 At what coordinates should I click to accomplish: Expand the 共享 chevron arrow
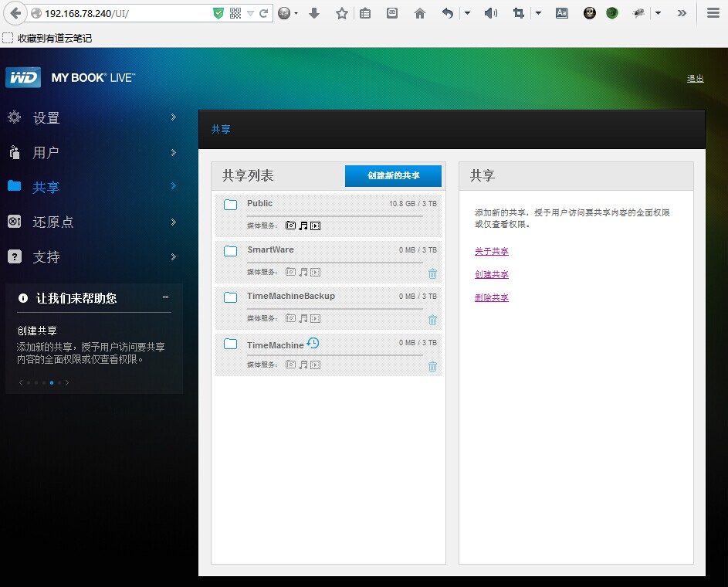173,186
